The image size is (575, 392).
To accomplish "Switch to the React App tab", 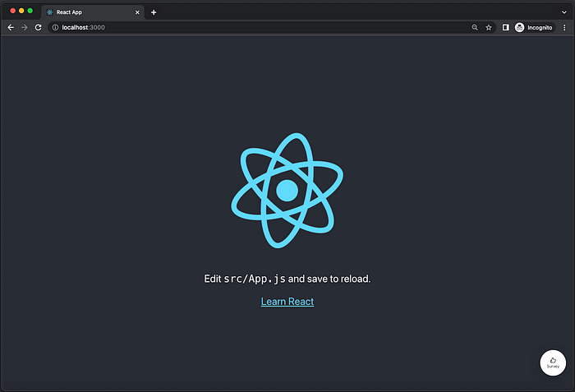I will pos(92,12).
